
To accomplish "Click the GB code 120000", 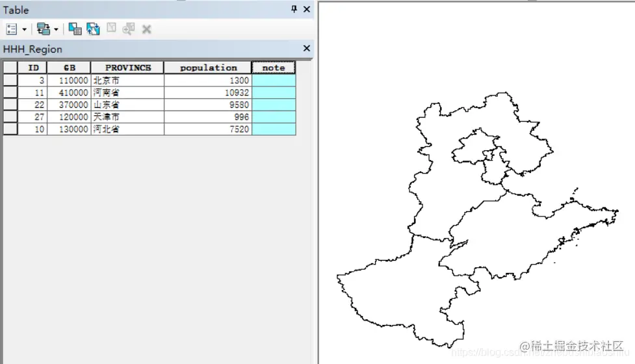I will pos(69,116).
